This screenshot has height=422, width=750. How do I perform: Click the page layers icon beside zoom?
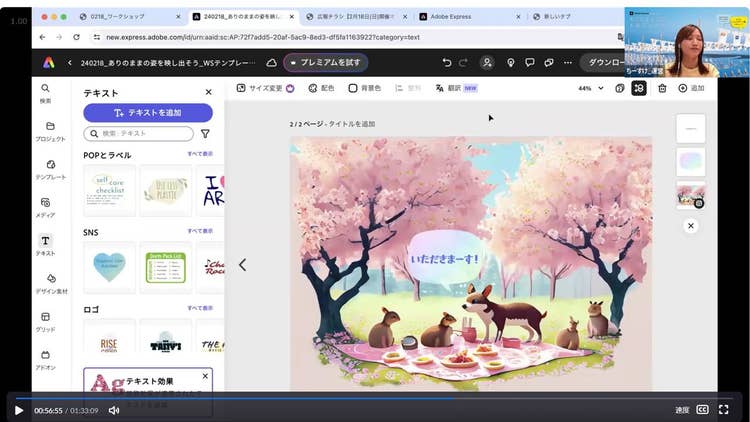pos(619,88)
